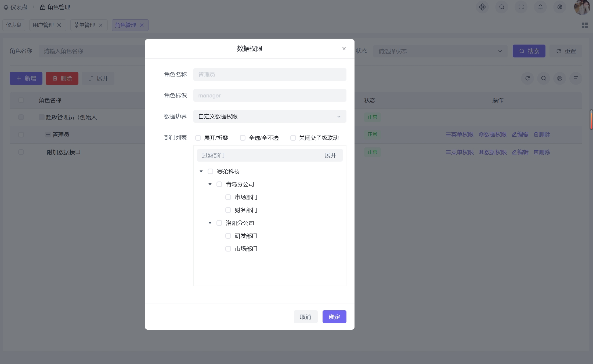Click the theme diamond icon in header

(x=482, y=7)
